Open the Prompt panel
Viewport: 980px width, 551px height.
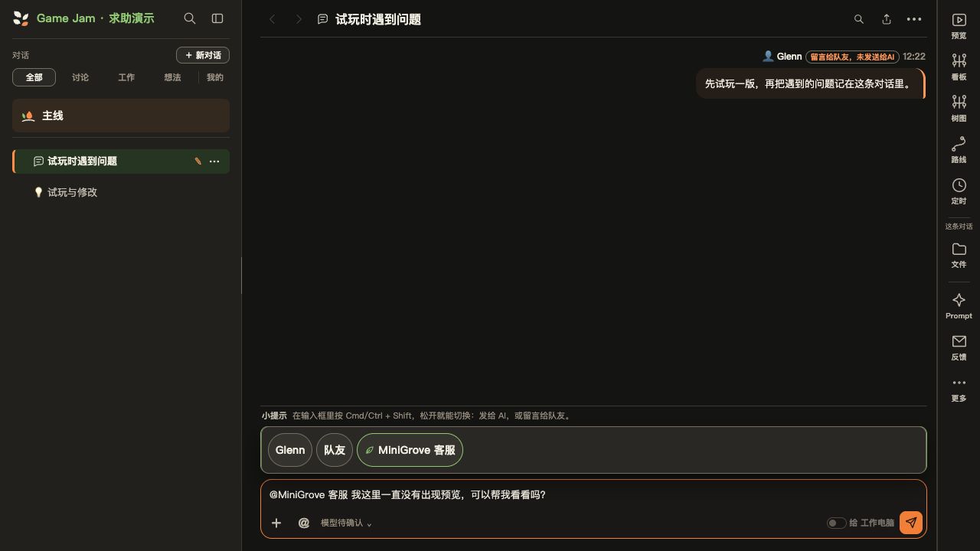[x=959, y=306]
